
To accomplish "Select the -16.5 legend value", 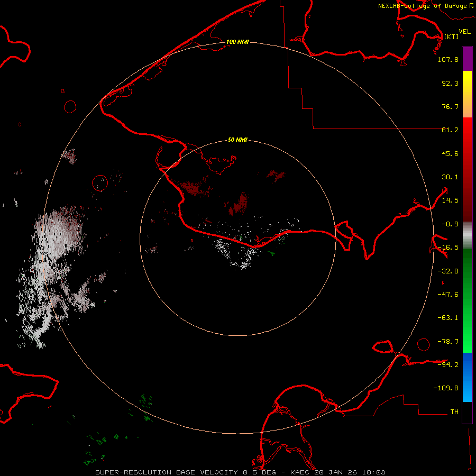I will [448, 248].
